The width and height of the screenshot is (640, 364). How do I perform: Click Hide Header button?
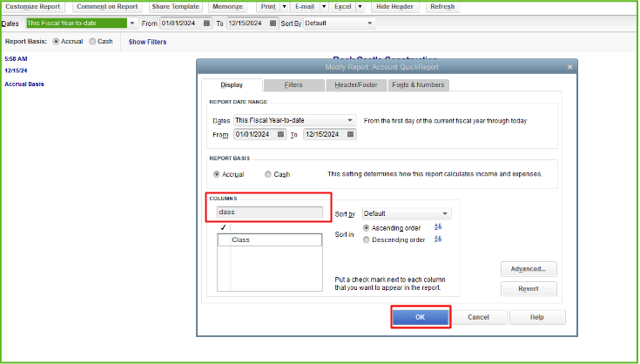(x=394, y=7)
